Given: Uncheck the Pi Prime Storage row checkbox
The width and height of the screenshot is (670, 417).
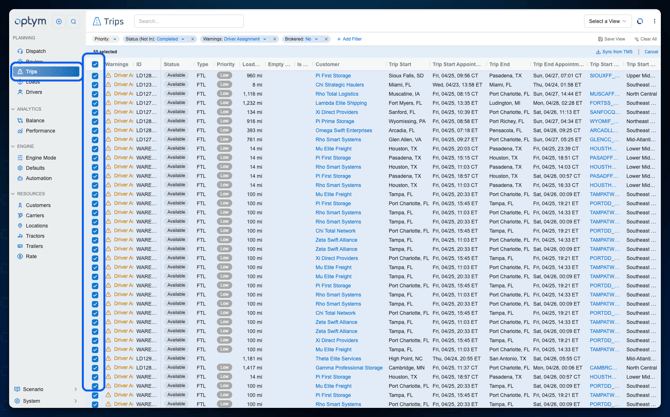Looking at the screenshot, I should click(x=95, y=121).
